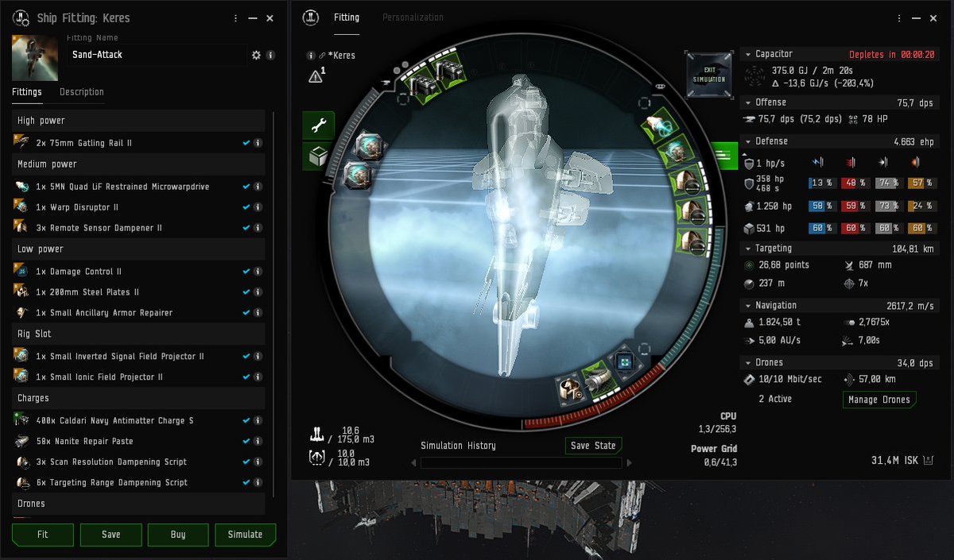Image resolution: width=954 pixels, height=560 pixels.
Task: Click the Exit Simulation button
Action: pyautogui.click(x=709, y=76)
